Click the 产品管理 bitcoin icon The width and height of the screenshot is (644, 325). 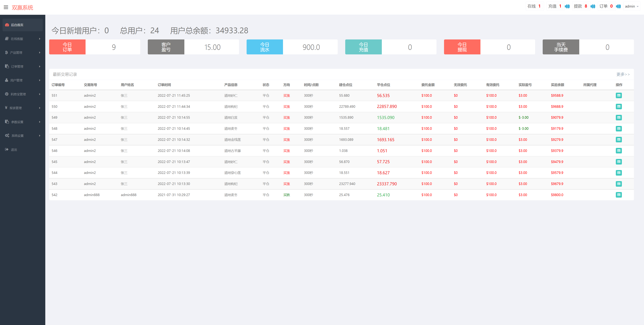click(x=6, y=53)
